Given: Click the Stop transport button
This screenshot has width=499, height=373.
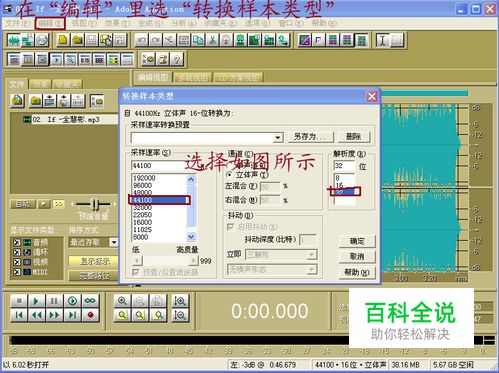Looking at the screenshot, I should click(19, 301).
